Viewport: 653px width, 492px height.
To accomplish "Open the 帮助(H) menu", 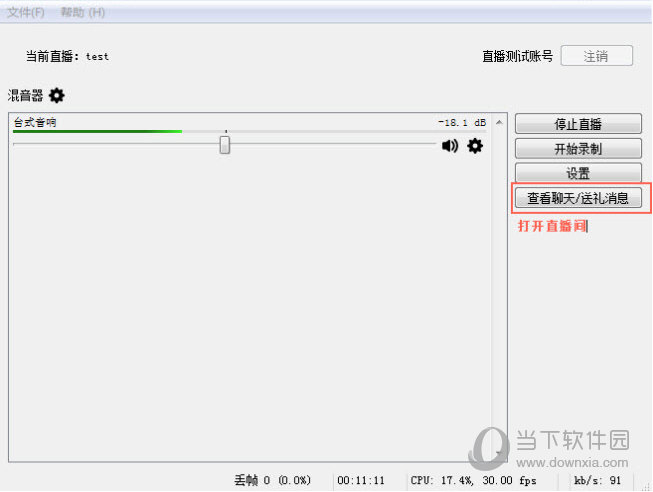I will tap(82, 12).
